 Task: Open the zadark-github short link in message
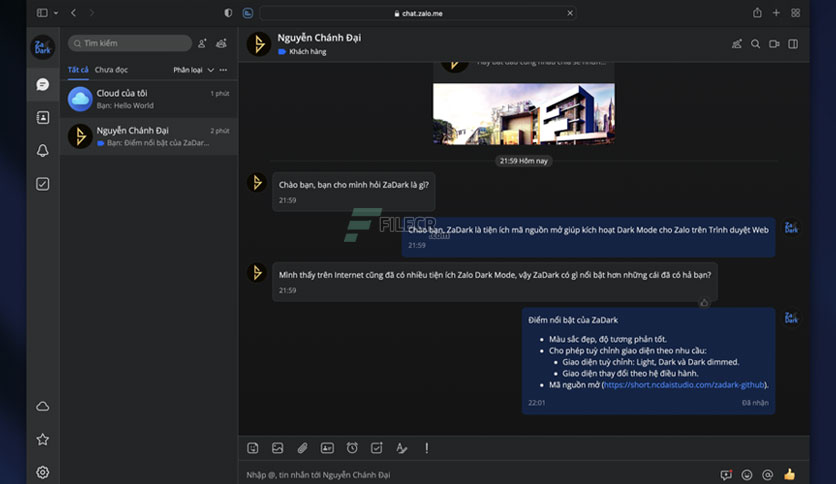point(684,385)
